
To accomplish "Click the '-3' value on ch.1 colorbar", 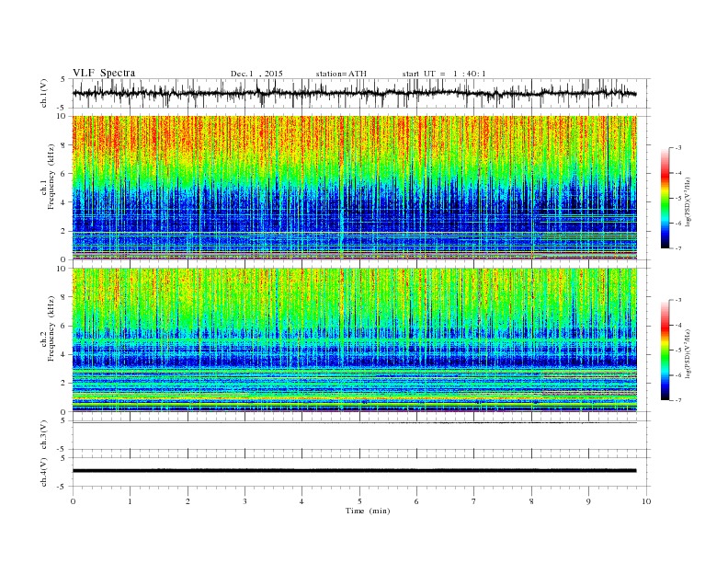I will coord(677,148).
